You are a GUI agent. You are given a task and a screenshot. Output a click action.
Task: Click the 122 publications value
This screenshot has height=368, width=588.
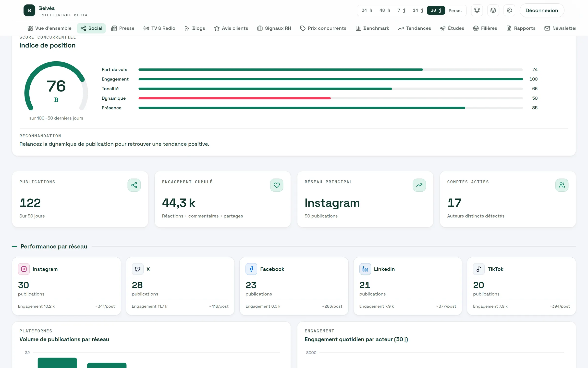[x=30, y=203]
